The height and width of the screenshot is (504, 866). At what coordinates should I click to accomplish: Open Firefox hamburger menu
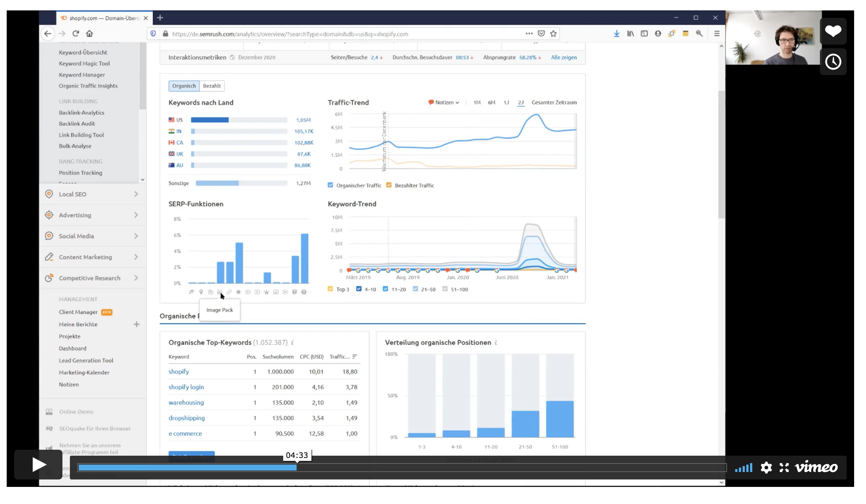717,34
